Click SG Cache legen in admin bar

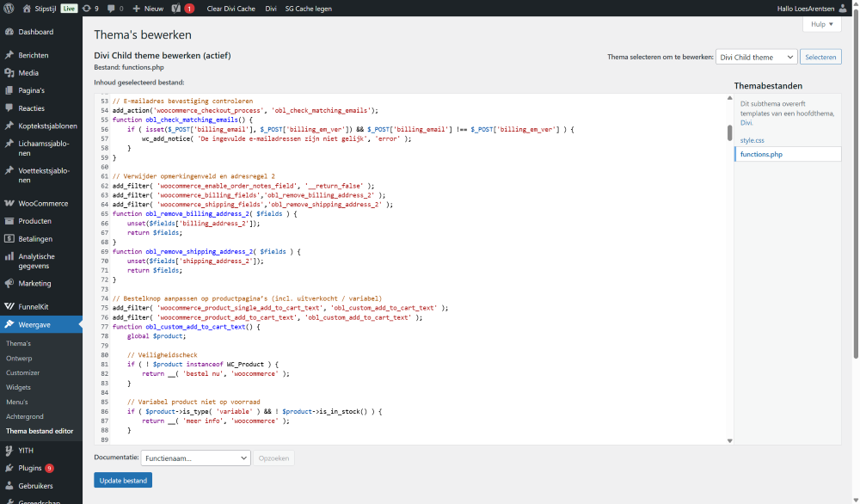pos(308,9)
